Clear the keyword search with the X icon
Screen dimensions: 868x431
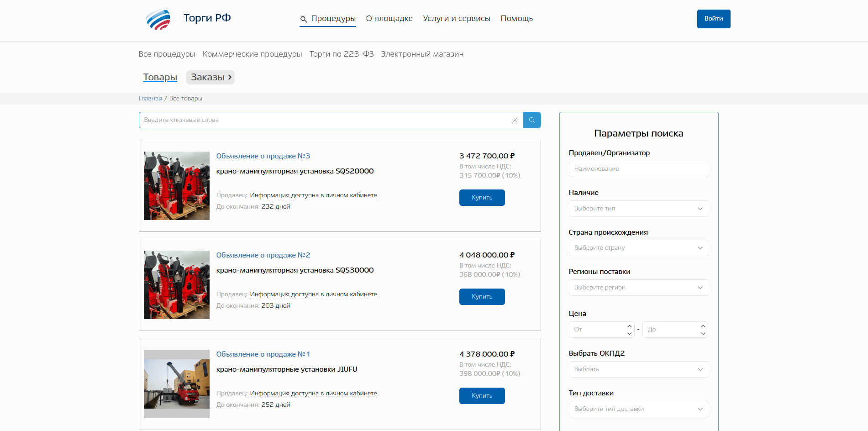click(x=515, y=120)
